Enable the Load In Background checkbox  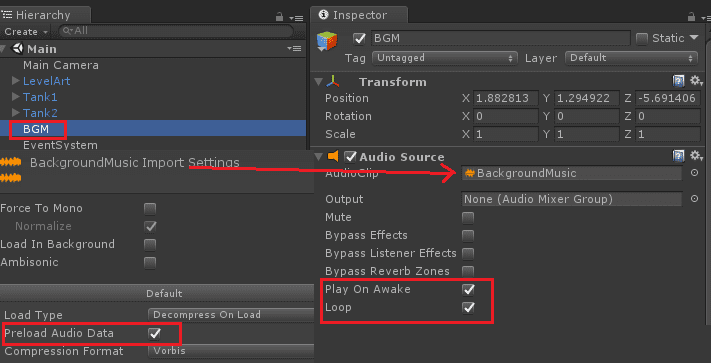(x=150, y=245)
